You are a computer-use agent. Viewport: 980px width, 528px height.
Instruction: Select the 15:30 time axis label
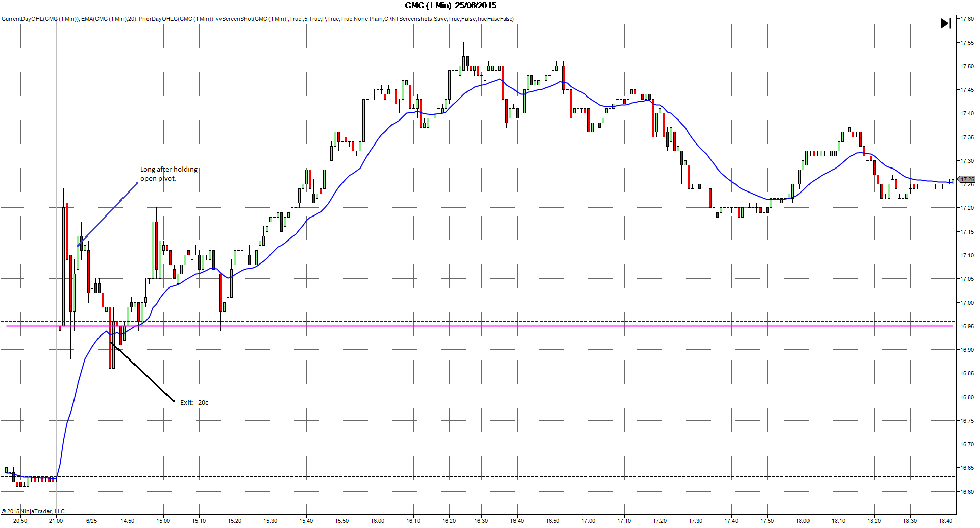[x=271, y=521]
